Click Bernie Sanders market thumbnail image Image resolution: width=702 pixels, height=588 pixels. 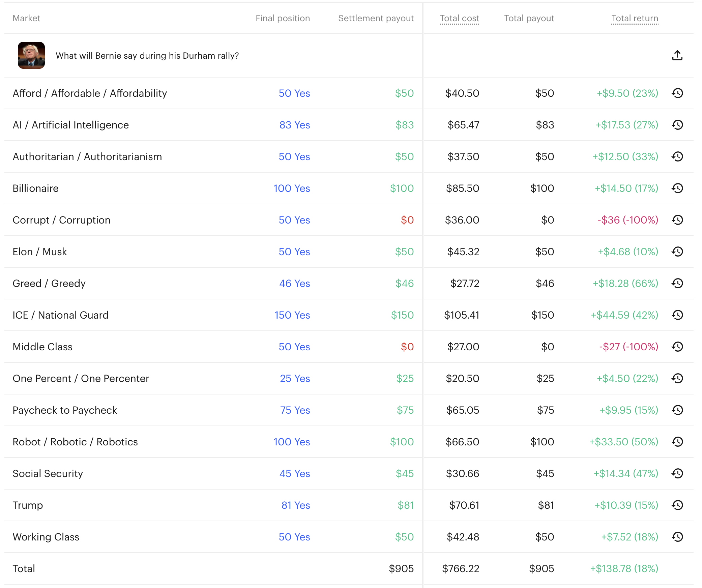click(31, 55)
